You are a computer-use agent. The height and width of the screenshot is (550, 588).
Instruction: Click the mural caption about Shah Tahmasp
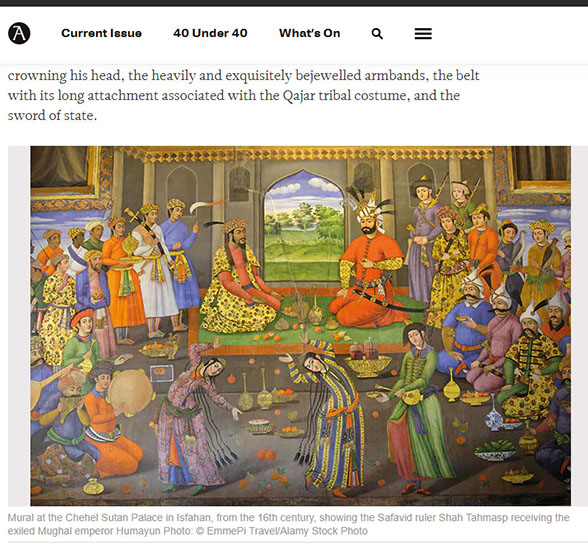(x=288, y=524)
